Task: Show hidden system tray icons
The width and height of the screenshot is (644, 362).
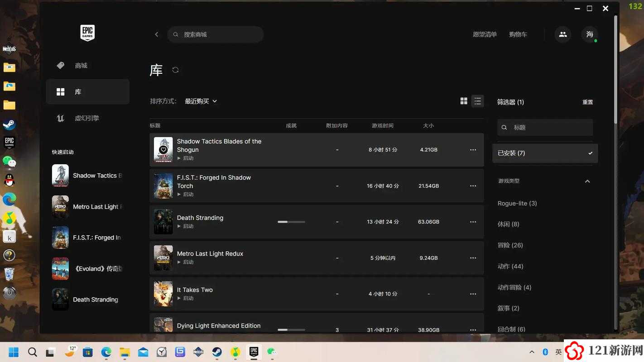Action: pos(532,352)
